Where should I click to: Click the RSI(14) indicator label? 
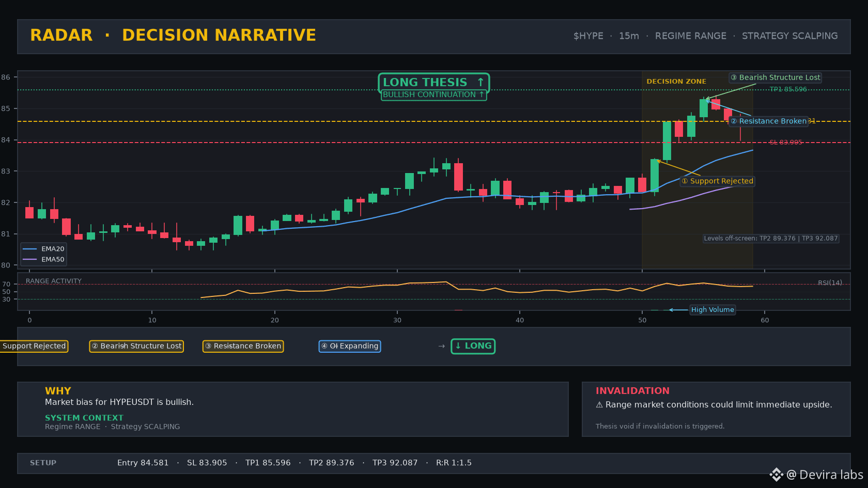click(830, 283)
